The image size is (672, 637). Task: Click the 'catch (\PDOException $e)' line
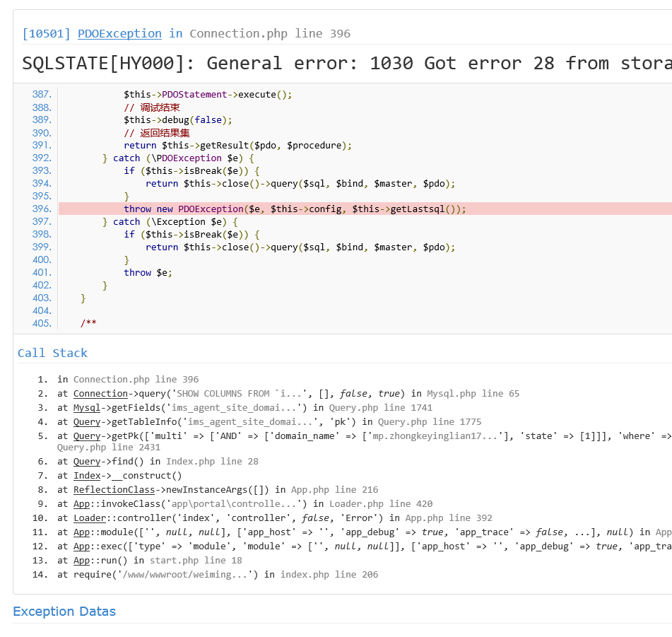(x=178, y=158)
